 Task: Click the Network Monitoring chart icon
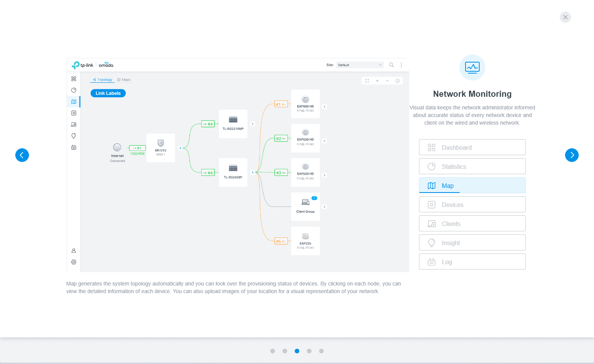click(x=472, y=67)
